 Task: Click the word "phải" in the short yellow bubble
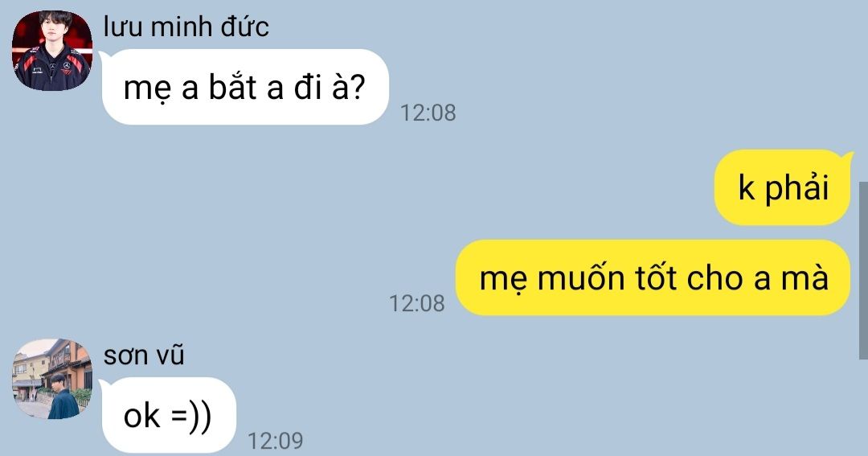pyautogui.click(x=797, y=188)
